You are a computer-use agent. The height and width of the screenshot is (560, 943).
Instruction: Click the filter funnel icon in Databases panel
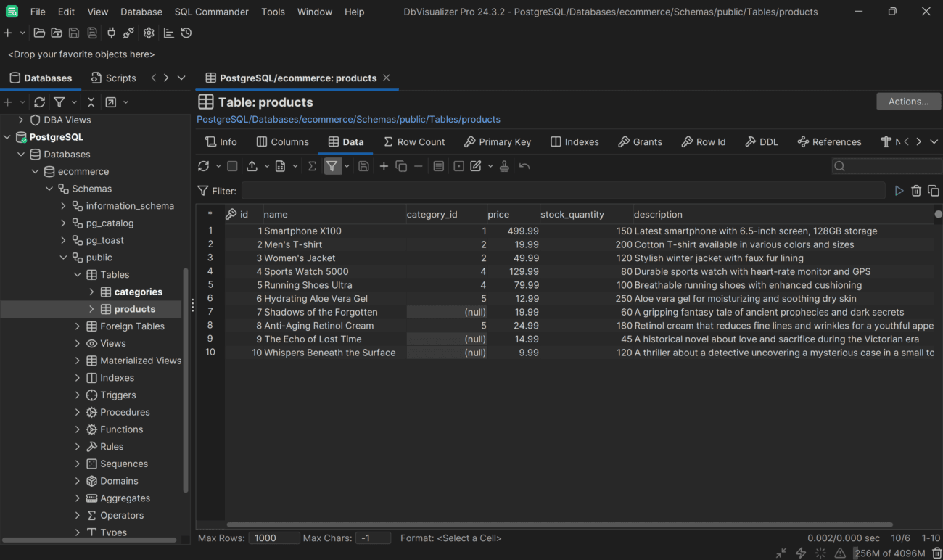pos(59,102)
